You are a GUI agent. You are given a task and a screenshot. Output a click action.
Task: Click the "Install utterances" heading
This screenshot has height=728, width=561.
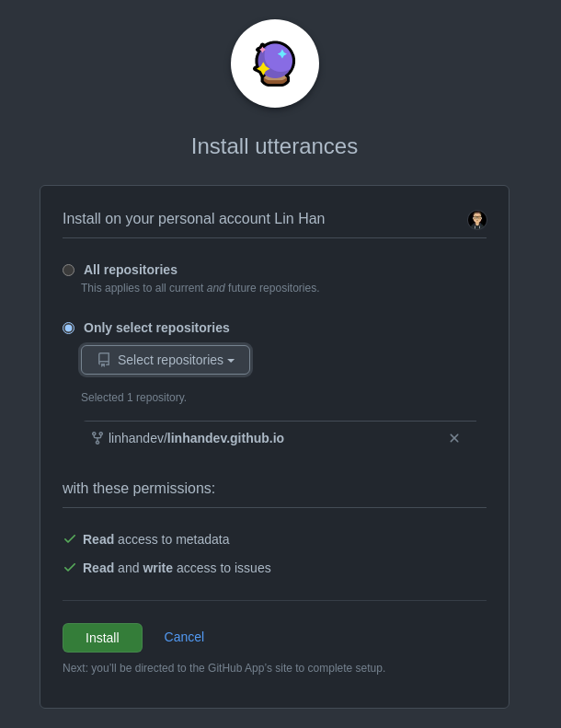pos(274,146)
